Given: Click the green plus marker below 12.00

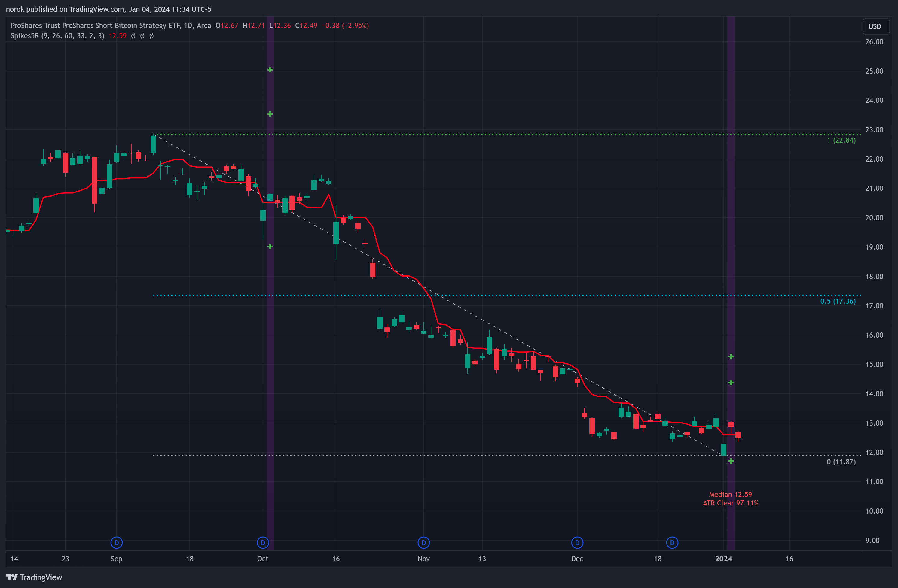Looking at the screenshot, I should coord(731,461).
